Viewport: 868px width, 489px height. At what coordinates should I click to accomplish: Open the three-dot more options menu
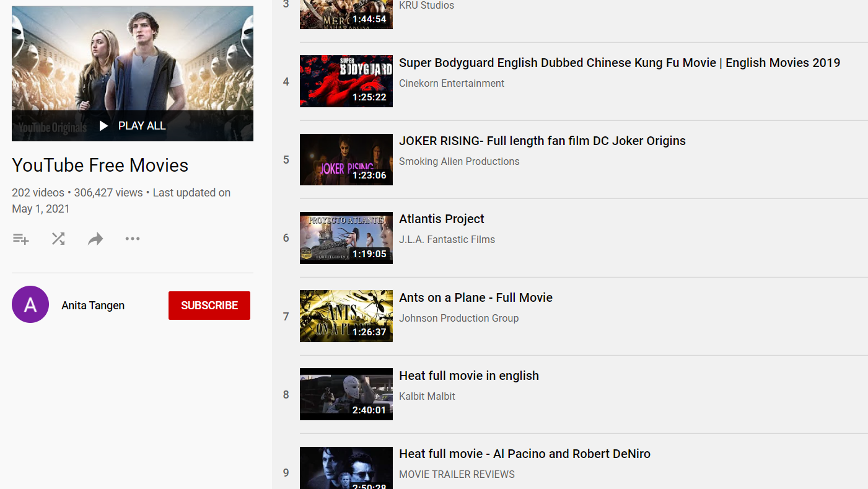[133, 239]
